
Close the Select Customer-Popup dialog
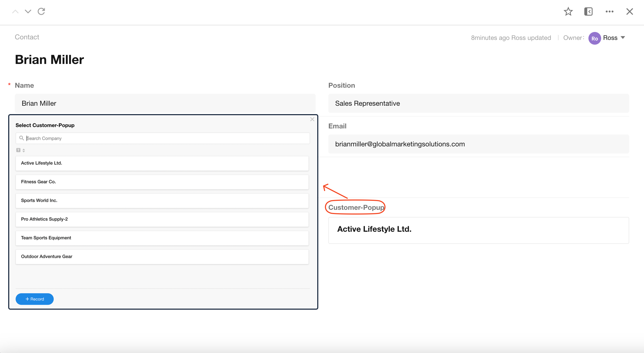pyautogui.click(x=312, y=119)
